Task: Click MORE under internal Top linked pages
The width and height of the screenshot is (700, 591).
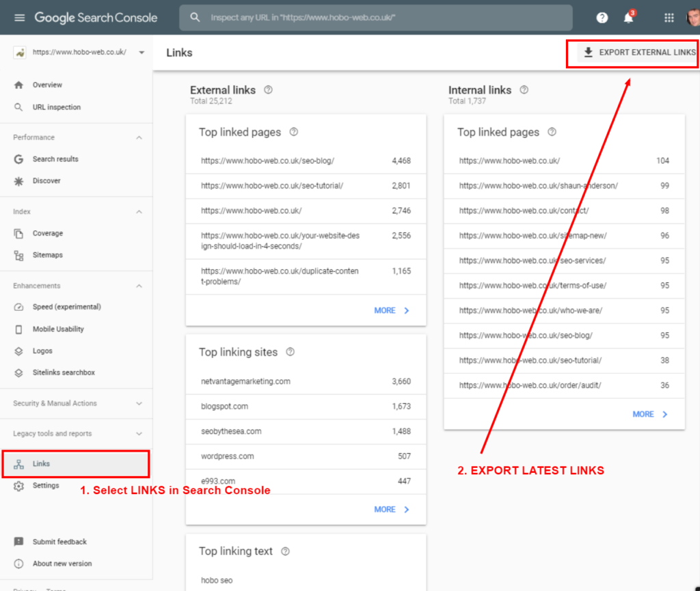Action: 650,414
